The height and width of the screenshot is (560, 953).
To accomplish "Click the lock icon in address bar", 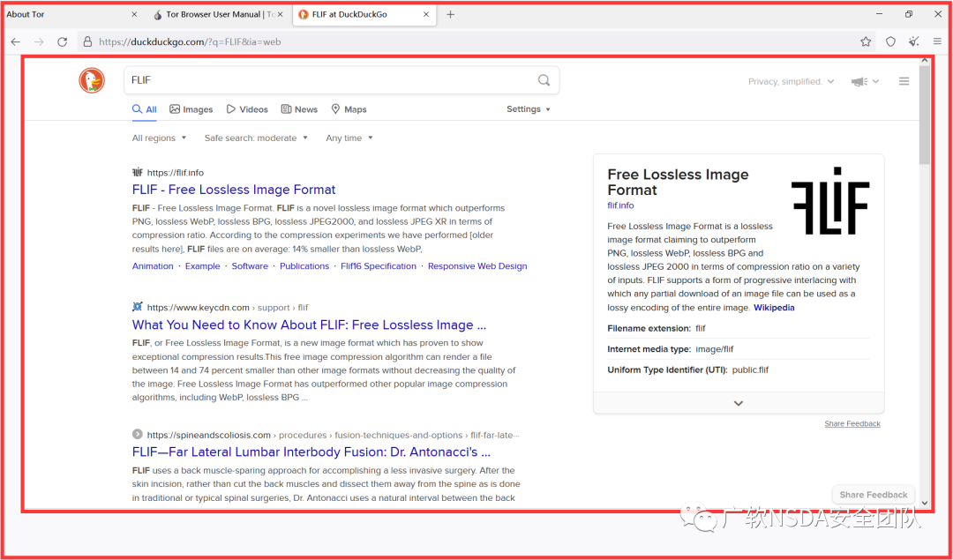I will point(87,42).
